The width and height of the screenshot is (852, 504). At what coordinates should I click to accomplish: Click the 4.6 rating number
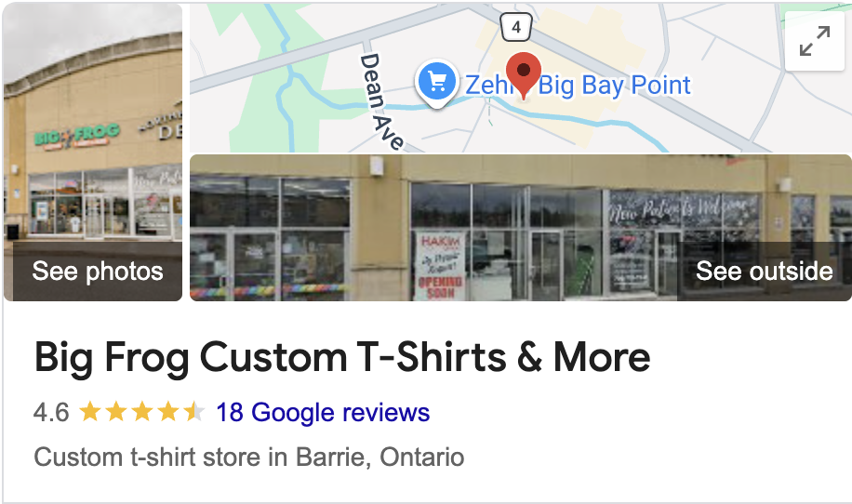[51, 412]
